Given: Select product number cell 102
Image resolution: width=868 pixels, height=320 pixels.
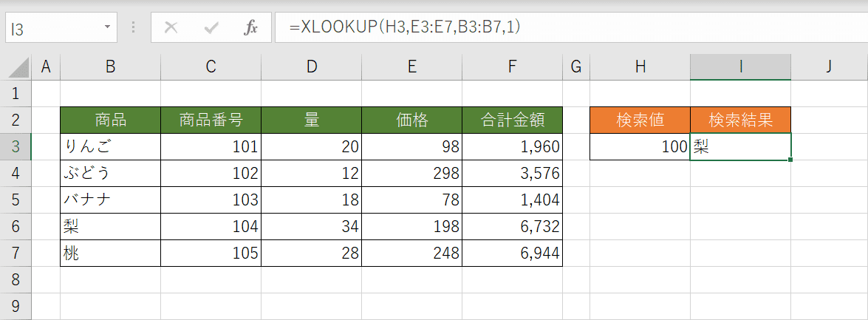Looking at the screenshot, I should (x=211, y=173).
